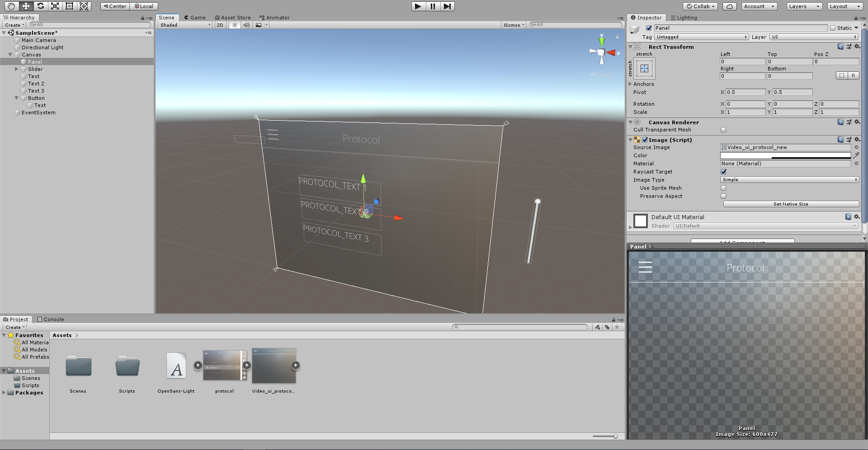Open Collab menu button
The width and height of the screenshot is (868, 450).
(x=700, y=6)
